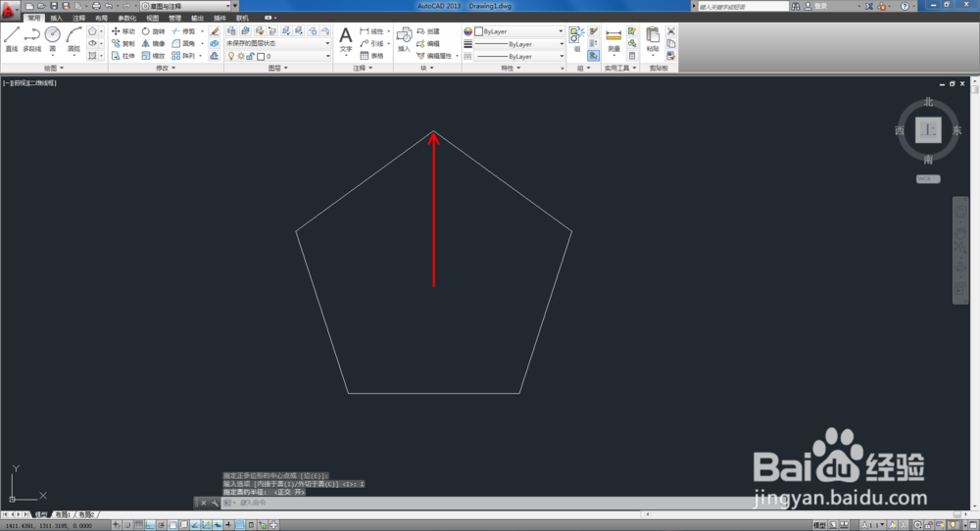Activate the Fillet (圆角) command

pyautogui.click(x=184, y=44)
